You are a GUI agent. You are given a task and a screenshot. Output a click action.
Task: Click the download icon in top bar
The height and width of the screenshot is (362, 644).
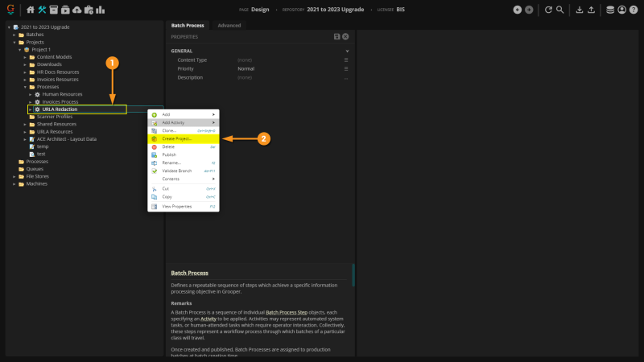pyautogui.click(x=579, y=10)
